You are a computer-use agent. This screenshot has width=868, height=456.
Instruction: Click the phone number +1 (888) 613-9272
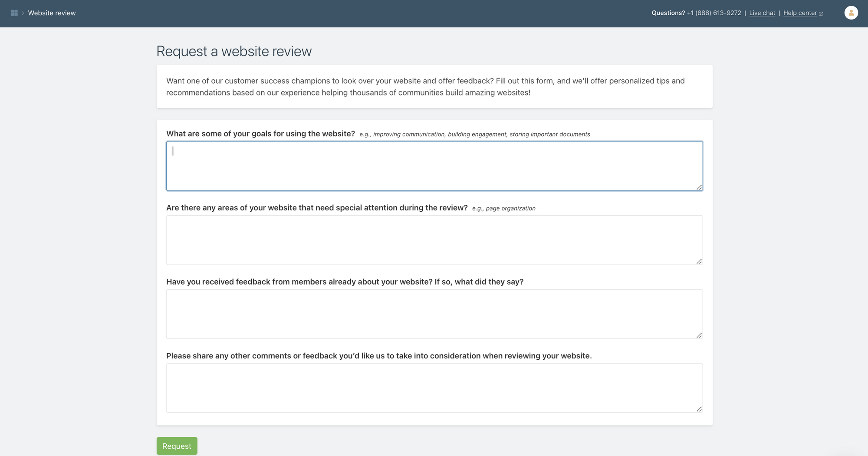click(x=714, y=13)
